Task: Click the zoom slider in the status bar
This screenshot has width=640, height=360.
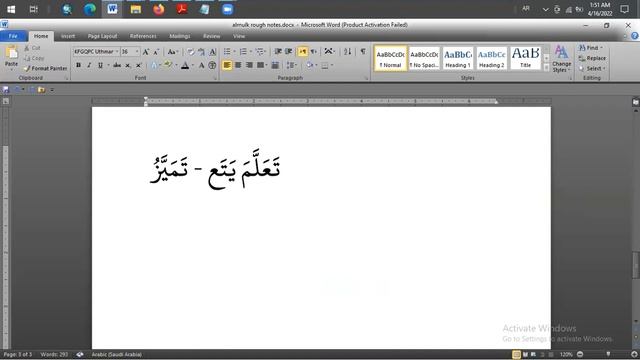Action: pyautogui.click(x=608, y=354)
